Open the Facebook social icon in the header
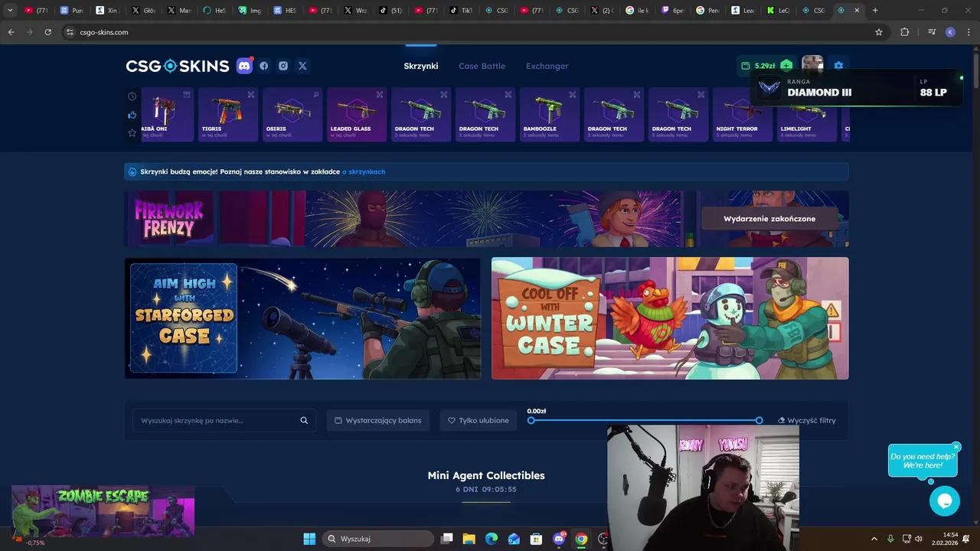This screenshot has width=980, height=551. tap(264, 66)
